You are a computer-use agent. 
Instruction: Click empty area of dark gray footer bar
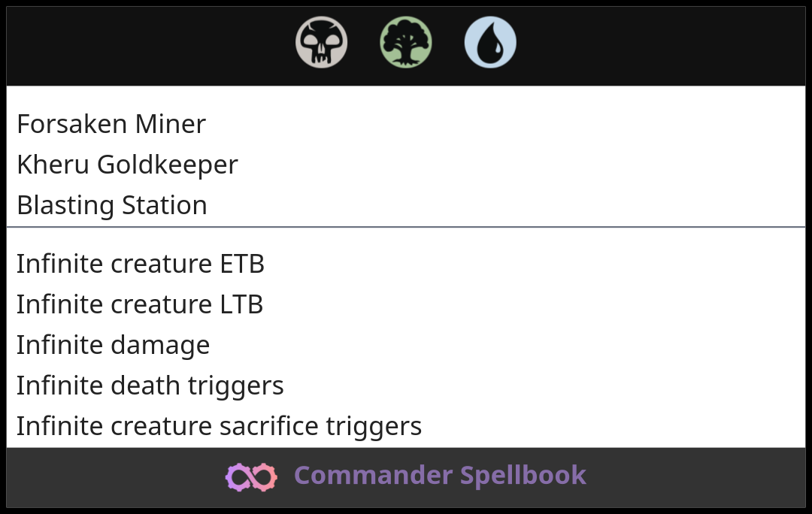[x=699, y=477]
